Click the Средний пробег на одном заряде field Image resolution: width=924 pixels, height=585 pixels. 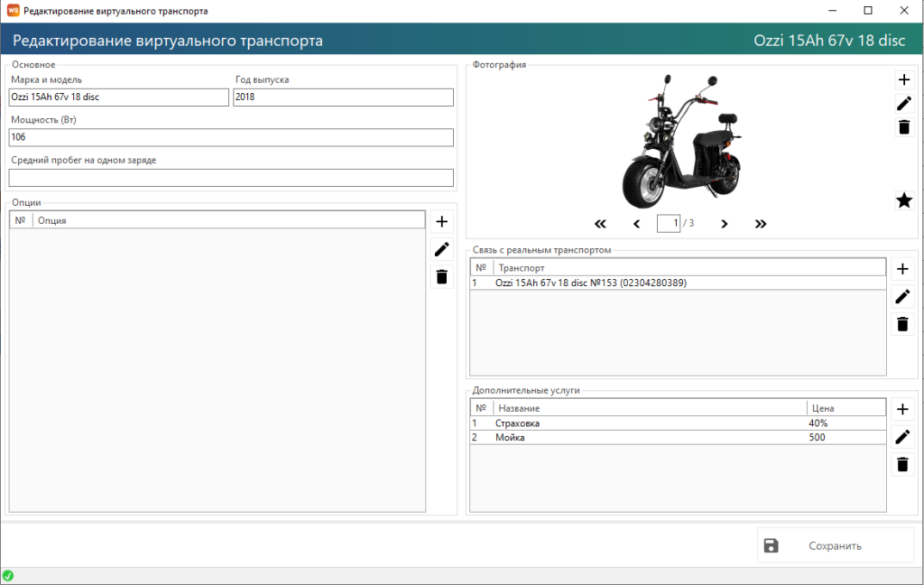click(231, 178)
